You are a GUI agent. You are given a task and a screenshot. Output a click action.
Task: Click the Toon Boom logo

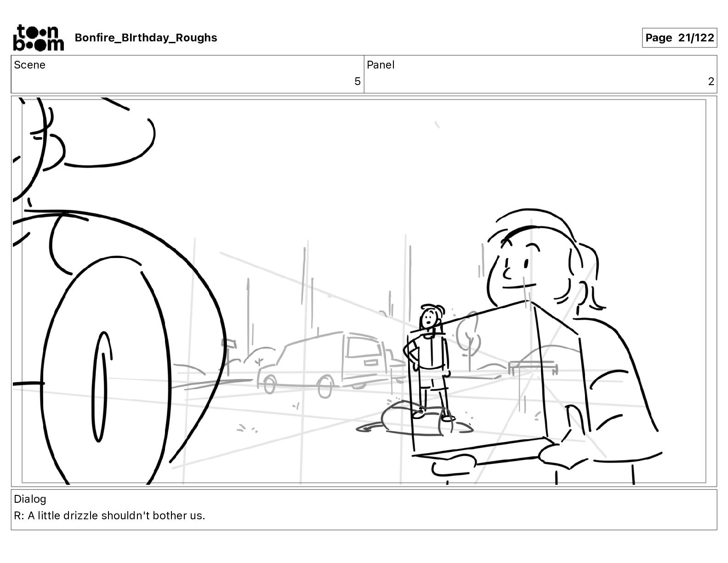click(x=39, y=38)
